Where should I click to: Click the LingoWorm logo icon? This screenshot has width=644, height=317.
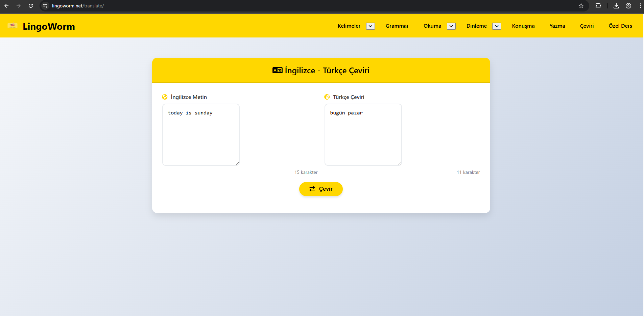pos(13,26)
